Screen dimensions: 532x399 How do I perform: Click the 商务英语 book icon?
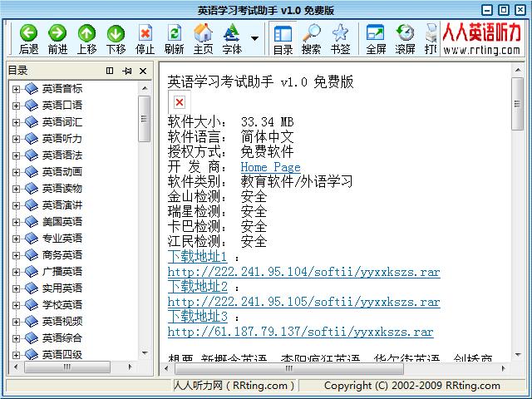click(x=32, y=255)
